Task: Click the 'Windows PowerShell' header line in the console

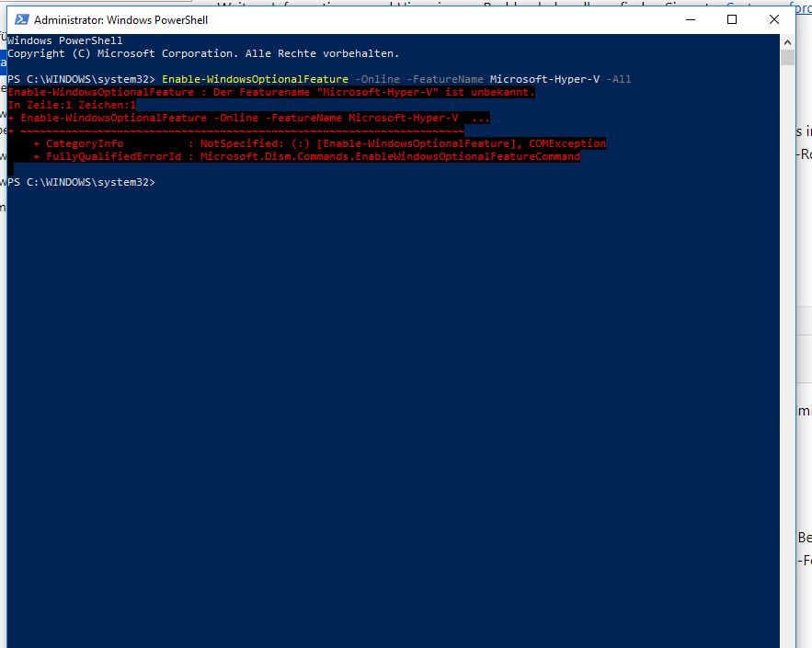Action: tap(64, 40)
